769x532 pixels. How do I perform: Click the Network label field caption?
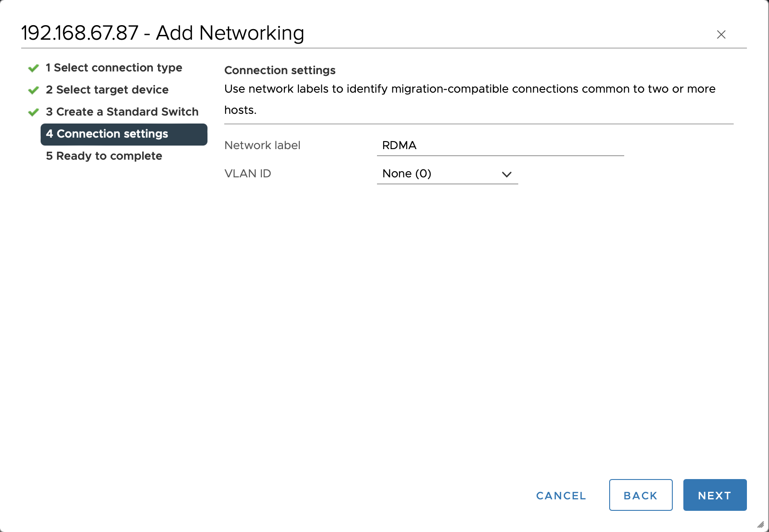[x=262, y=146]
